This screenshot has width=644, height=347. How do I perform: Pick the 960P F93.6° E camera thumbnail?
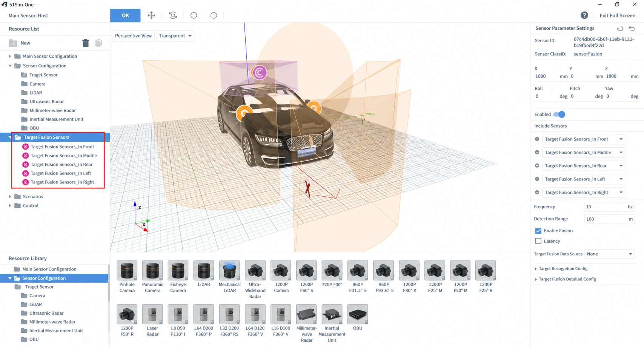[383, 271]
